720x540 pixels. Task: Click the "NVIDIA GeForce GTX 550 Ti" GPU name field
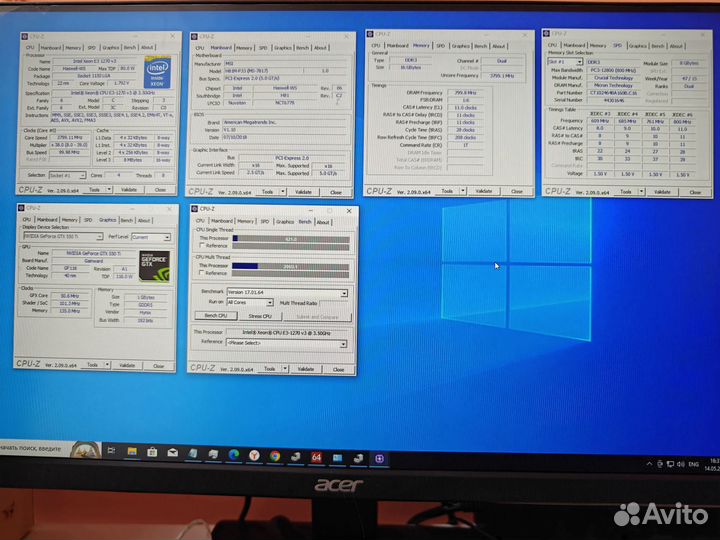pyautogui.click(x=94, y=253)
